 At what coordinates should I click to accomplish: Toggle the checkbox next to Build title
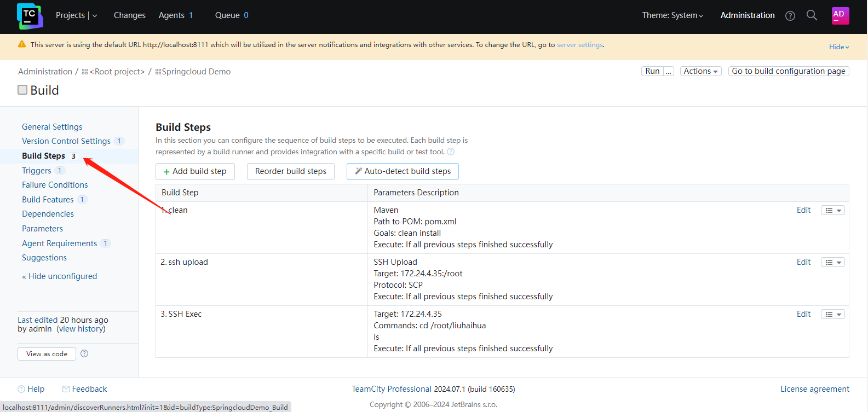(22, 90)
